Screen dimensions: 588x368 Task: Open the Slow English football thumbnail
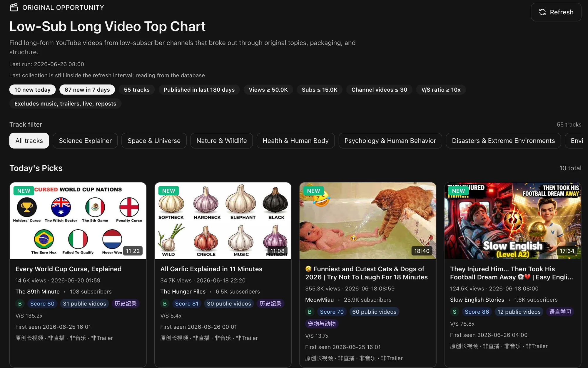tap(513, 221)
